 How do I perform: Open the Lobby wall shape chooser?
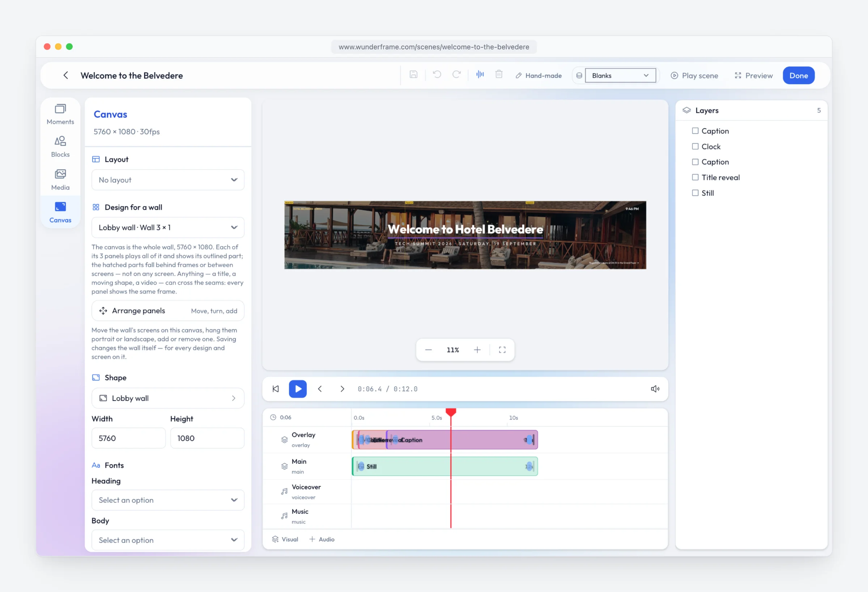pos(168,398)
